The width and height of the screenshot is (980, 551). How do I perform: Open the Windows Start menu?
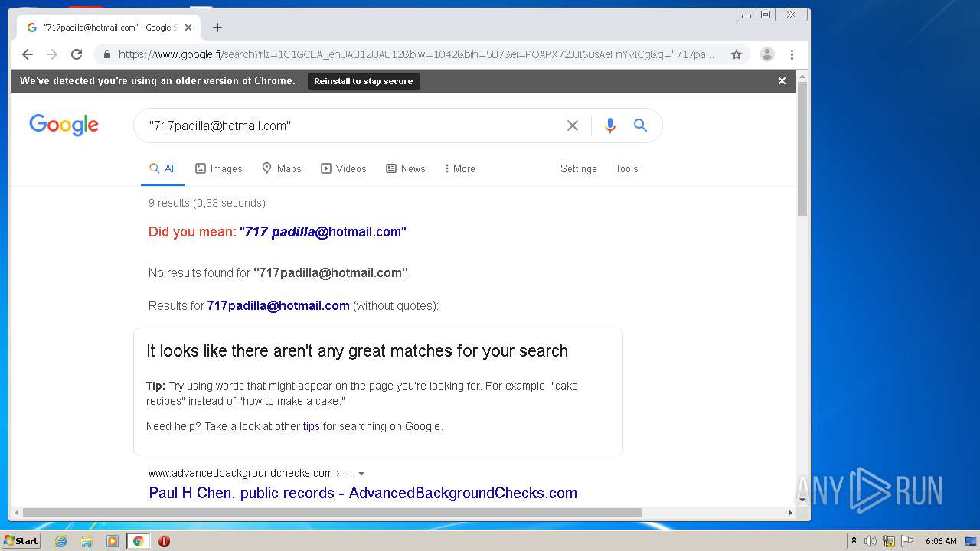(21, 541)
